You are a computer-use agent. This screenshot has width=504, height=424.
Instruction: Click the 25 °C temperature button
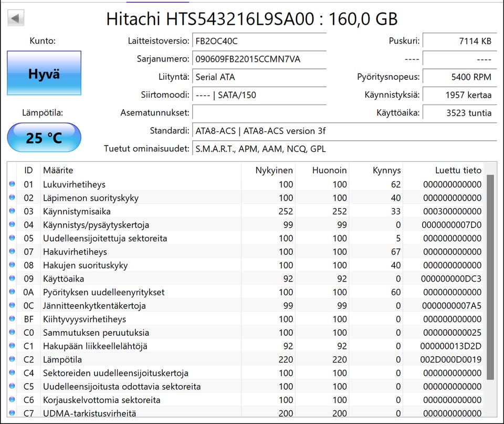(x=44, y=137)
